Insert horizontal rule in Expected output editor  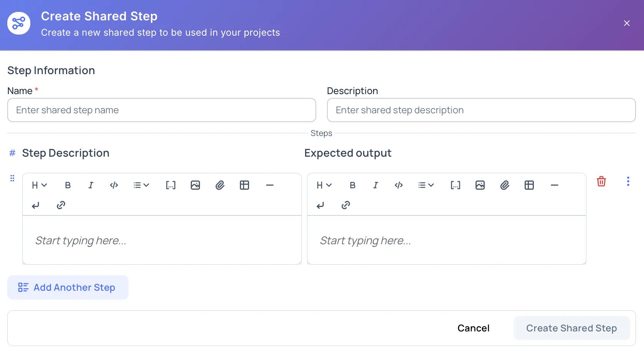(555, 185)
